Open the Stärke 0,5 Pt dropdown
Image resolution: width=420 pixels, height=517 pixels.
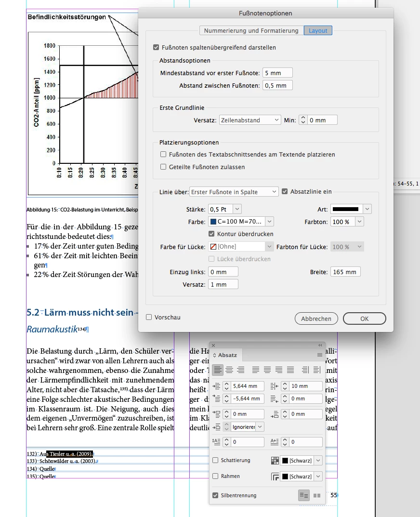(x=237, y=209)
